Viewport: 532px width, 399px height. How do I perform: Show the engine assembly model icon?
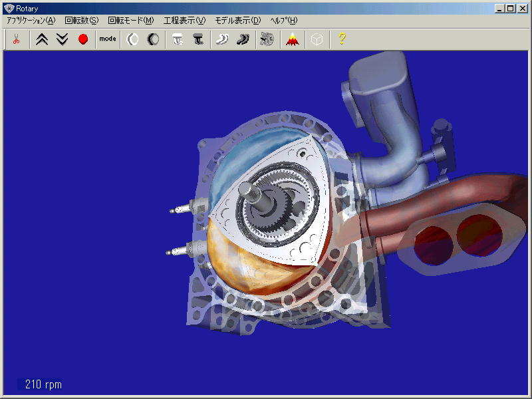[x=268, y=39]
